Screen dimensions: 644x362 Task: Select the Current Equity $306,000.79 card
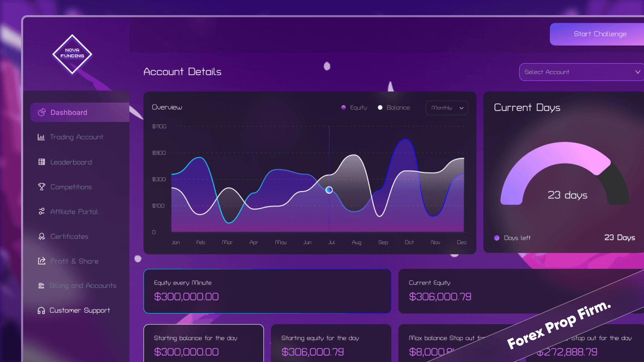pos(521,291)
